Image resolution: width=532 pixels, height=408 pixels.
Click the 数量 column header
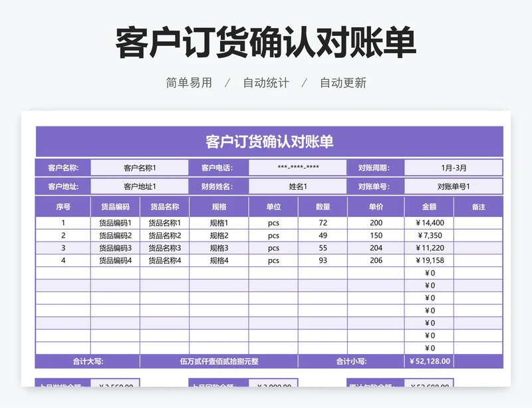point(323,206)
